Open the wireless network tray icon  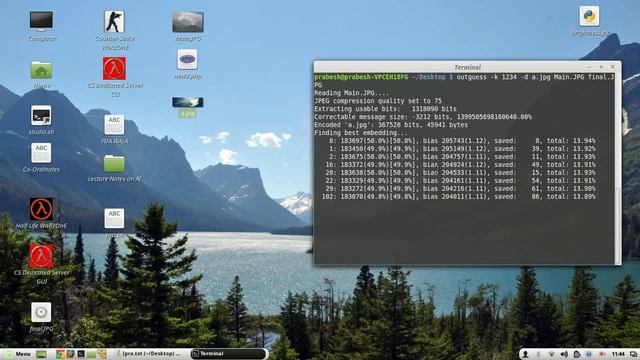point(551,354)
